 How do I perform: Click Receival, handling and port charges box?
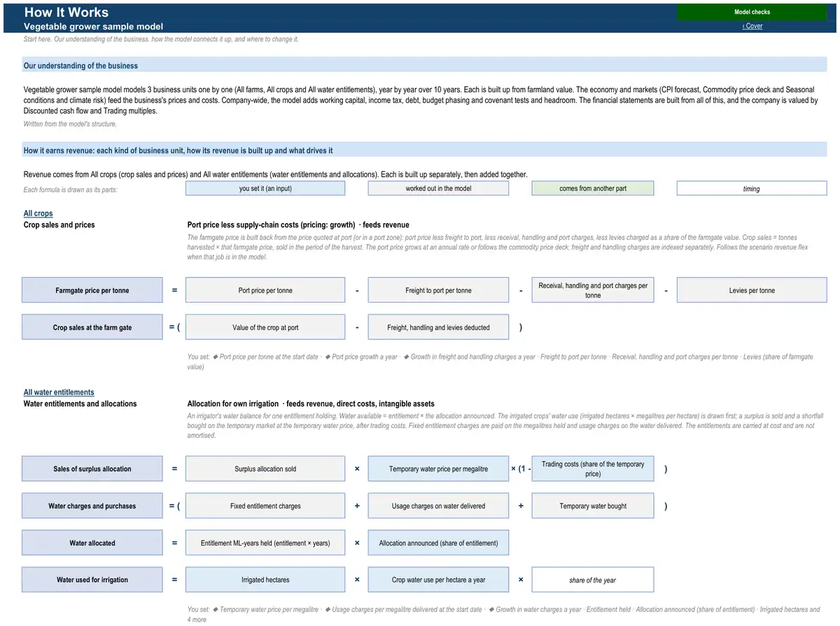(x=593, y=290)
